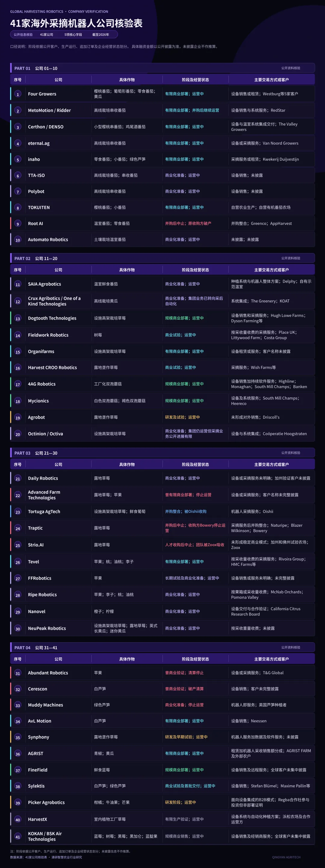Click status 曾有限商业部署；停止运营
The width and height of the screenshot is (325, 868).
(x=188, y=495)
